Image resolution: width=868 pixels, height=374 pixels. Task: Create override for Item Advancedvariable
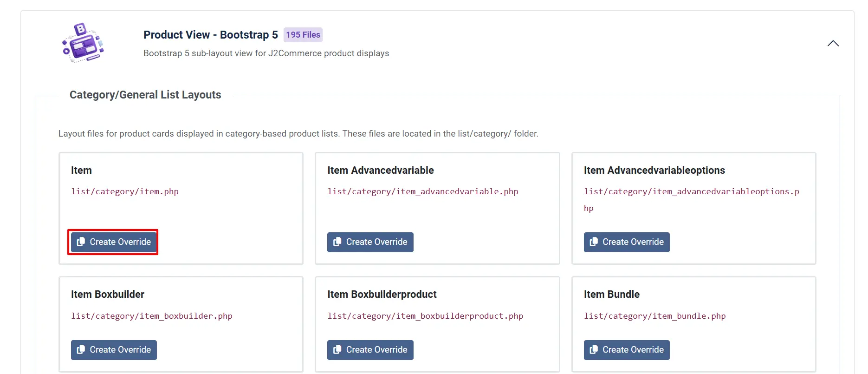tap(370, 242)
